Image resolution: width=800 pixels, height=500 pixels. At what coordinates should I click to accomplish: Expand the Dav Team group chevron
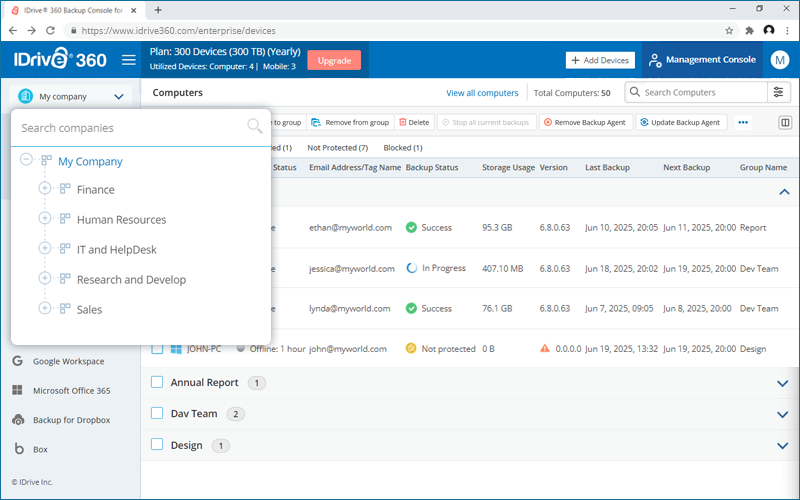coord(783,414)
